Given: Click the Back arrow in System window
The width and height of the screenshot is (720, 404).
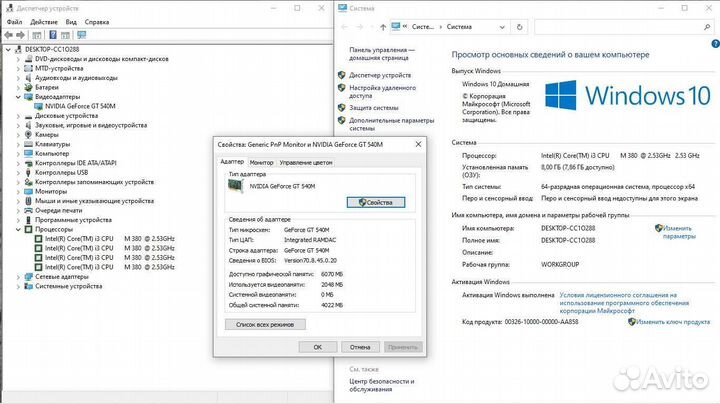Looking at the screenshot, I should coord(345,27).
